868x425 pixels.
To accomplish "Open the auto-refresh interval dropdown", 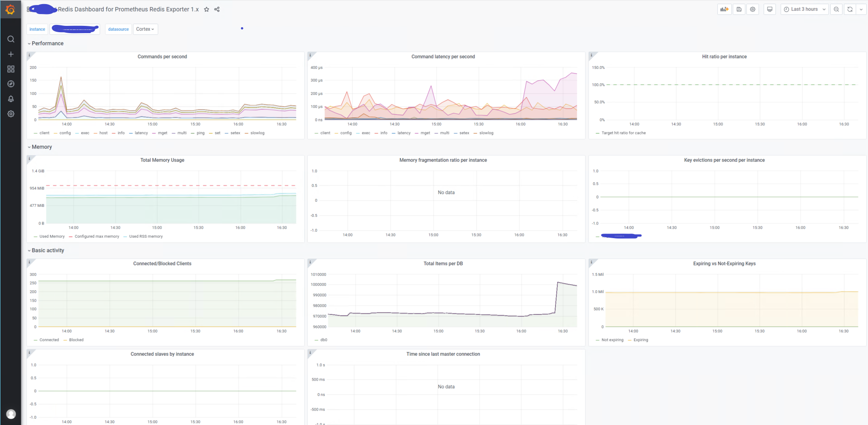I will [x=861, y=9].
